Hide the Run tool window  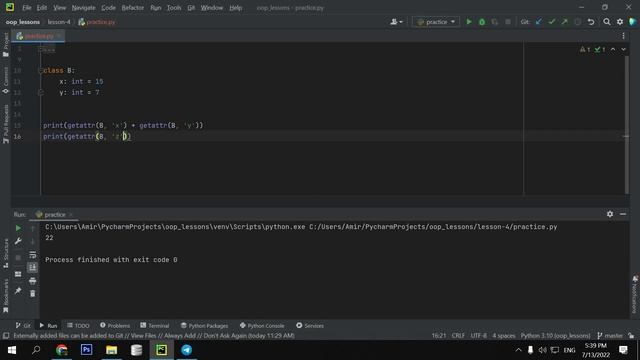(623, 214)
